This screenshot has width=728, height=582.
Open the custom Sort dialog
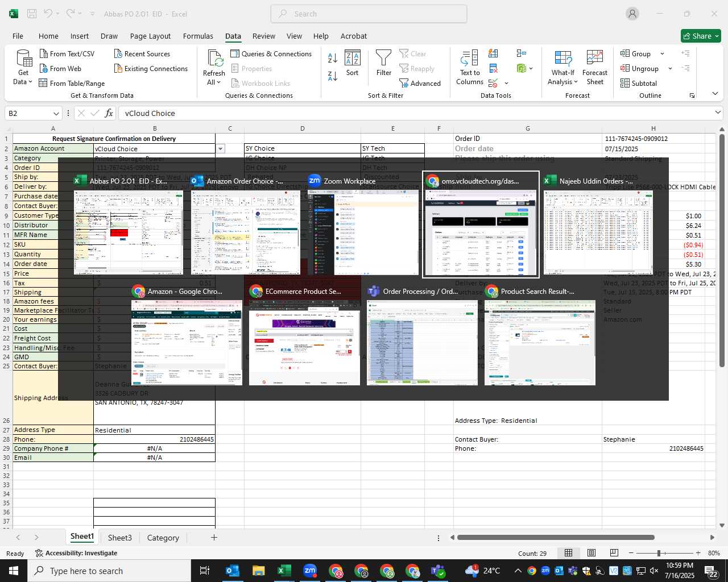[353, 63]
